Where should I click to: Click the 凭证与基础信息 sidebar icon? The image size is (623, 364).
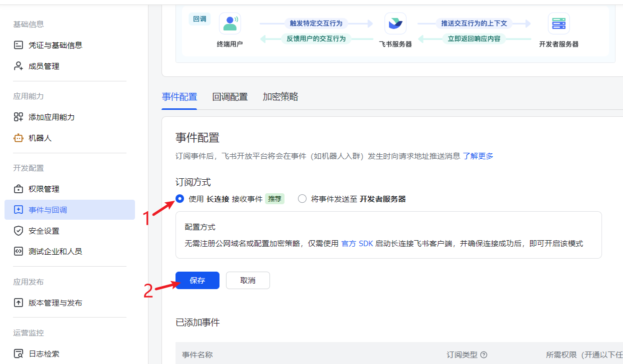pos(18,45)
